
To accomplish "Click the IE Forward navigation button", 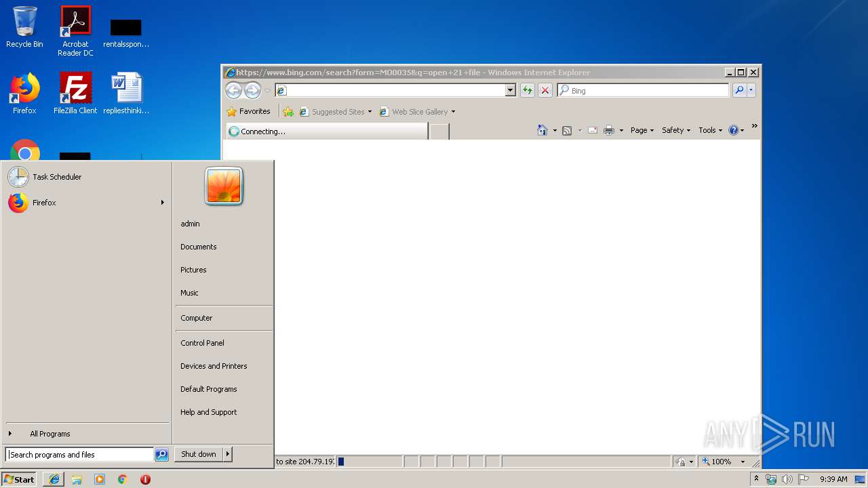I will coord(252,90).
